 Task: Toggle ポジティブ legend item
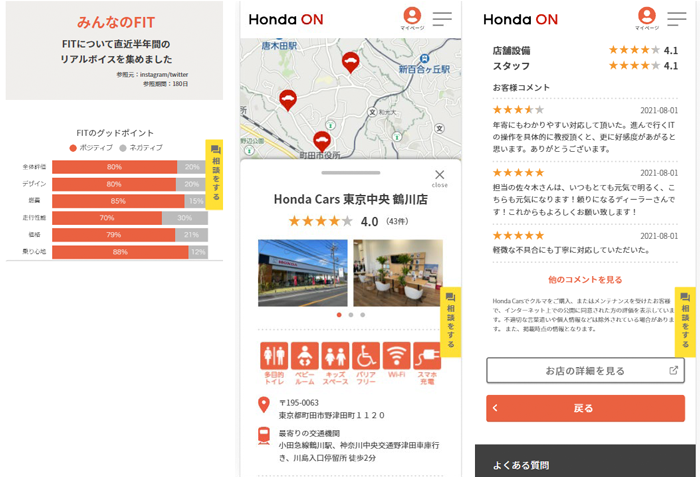[x=92, y=148]
